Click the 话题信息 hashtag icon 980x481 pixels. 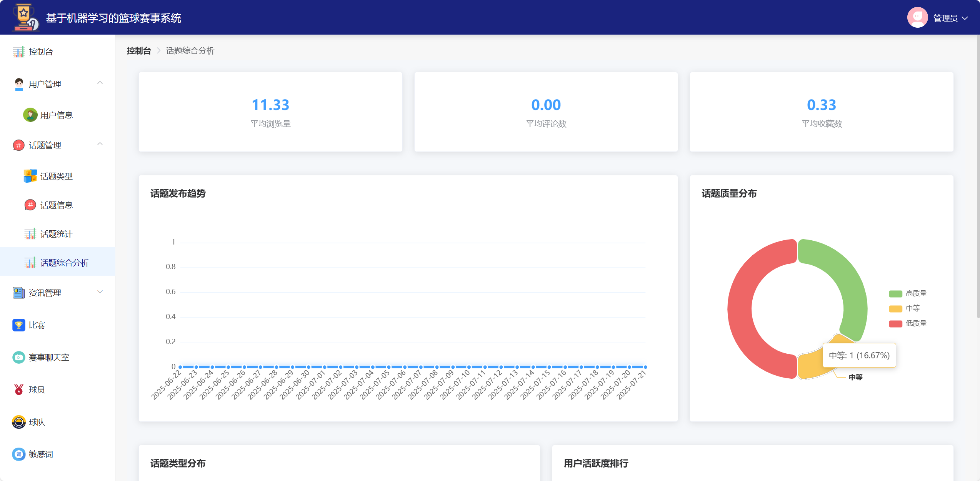(x=30, y=205)
